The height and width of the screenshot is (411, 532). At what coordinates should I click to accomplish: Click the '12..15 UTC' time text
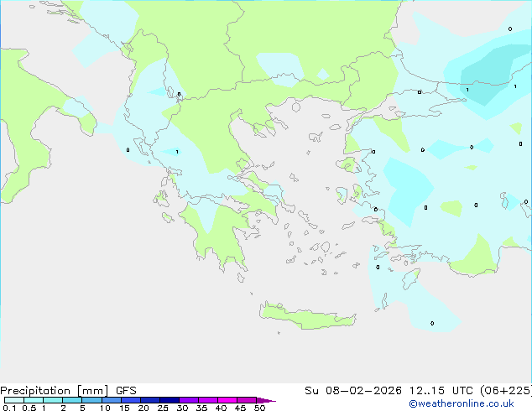coord(441,391)
